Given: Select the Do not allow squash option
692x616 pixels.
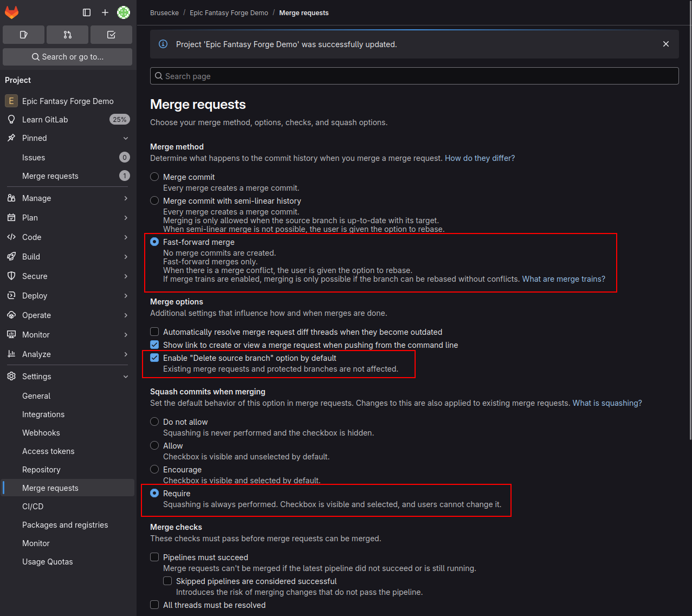Looking at the screenshot, I should pos(154,422).
